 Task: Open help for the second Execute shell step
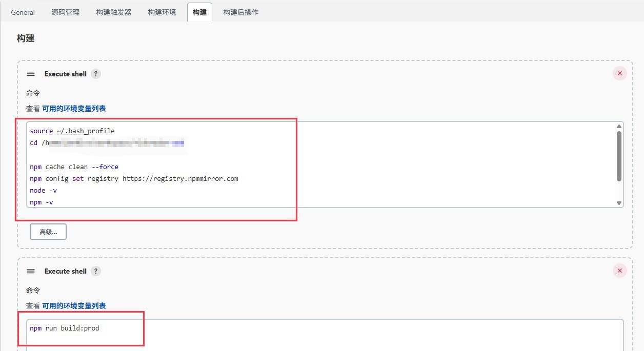click(x=96, y=271)
